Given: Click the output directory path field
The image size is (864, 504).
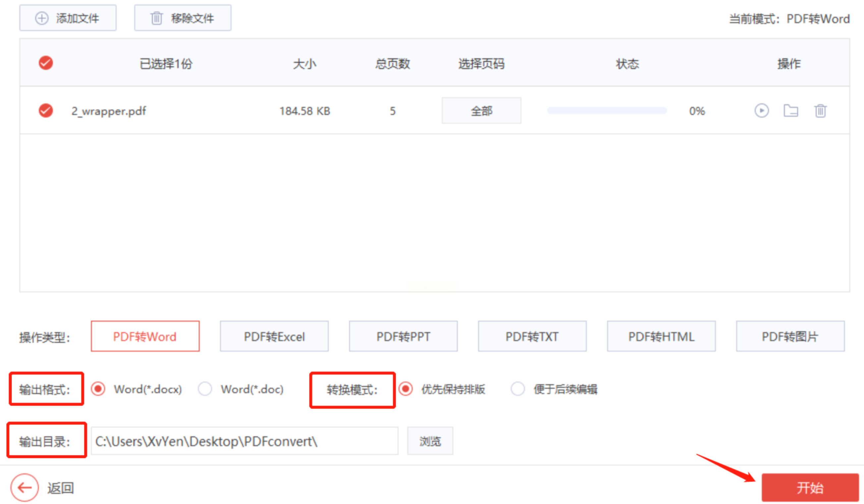Looking at the screenshot, I should tap(245, 441).
